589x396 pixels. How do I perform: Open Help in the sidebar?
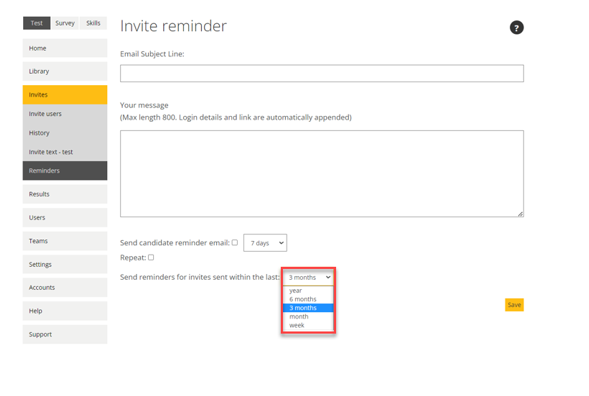(x=65, y=311)
